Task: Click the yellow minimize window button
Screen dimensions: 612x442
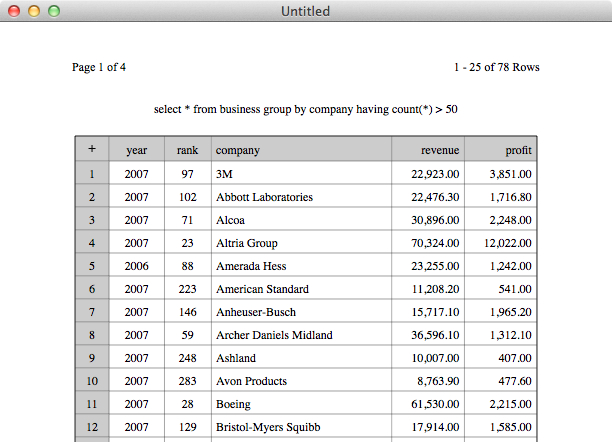Action: (34, 11)
